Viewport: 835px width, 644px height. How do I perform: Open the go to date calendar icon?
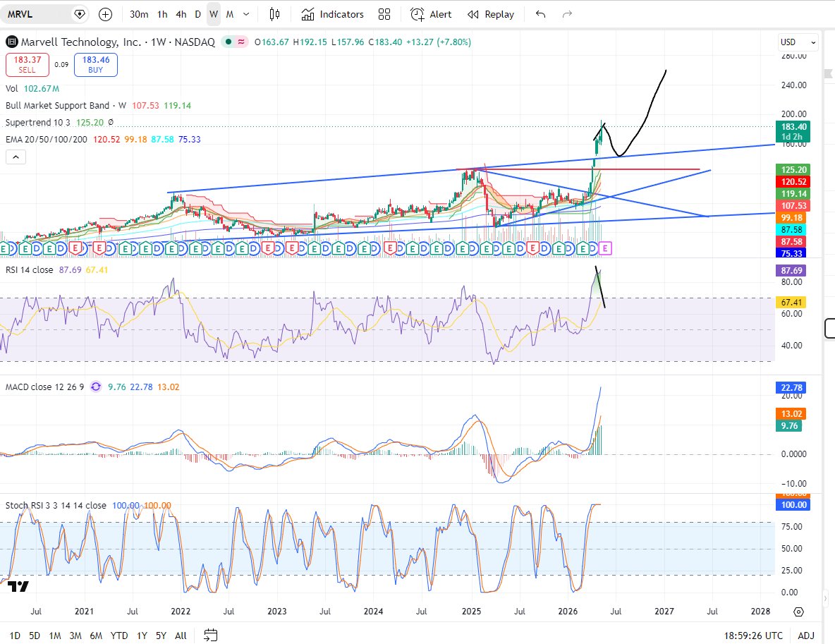[x=211, y=635]
